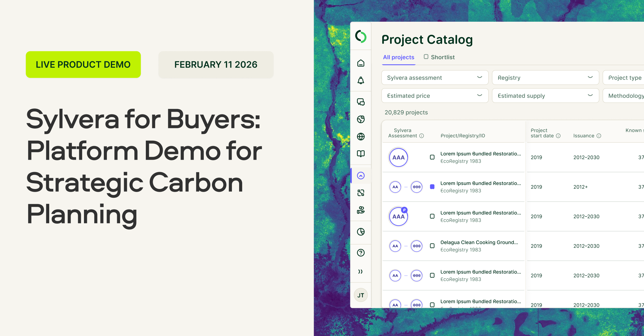Image resolution: width=644 pixels, height=336 pixels.
Task: Open the home icon in sidebar
Action: pyautogui.click(x=360, y=63)
